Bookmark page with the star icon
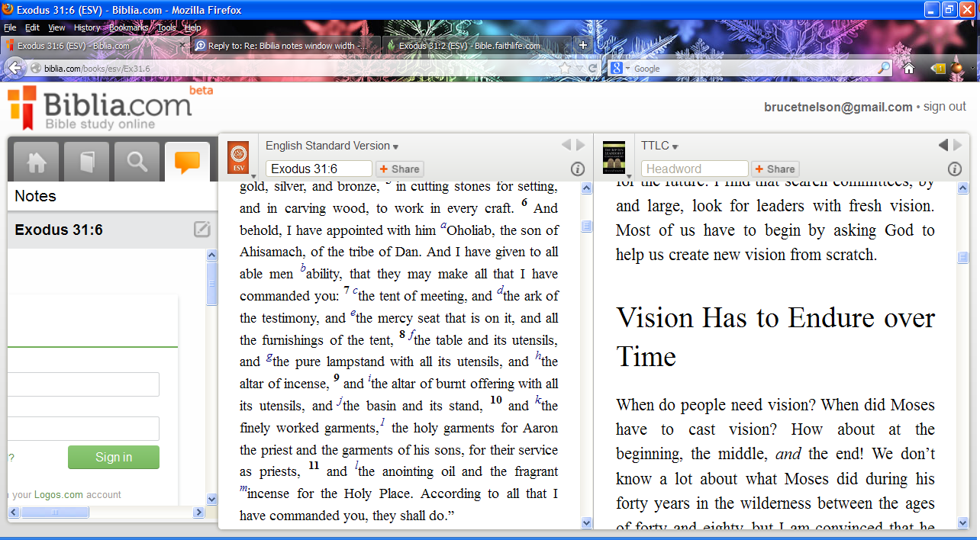 (x=565, y=68)
